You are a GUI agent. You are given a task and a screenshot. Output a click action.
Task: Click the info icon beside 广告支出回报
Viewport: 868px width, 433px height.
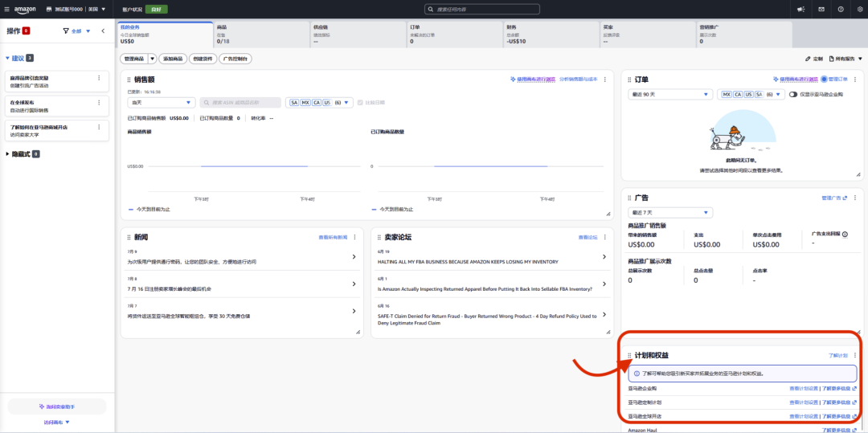(846, 234)
